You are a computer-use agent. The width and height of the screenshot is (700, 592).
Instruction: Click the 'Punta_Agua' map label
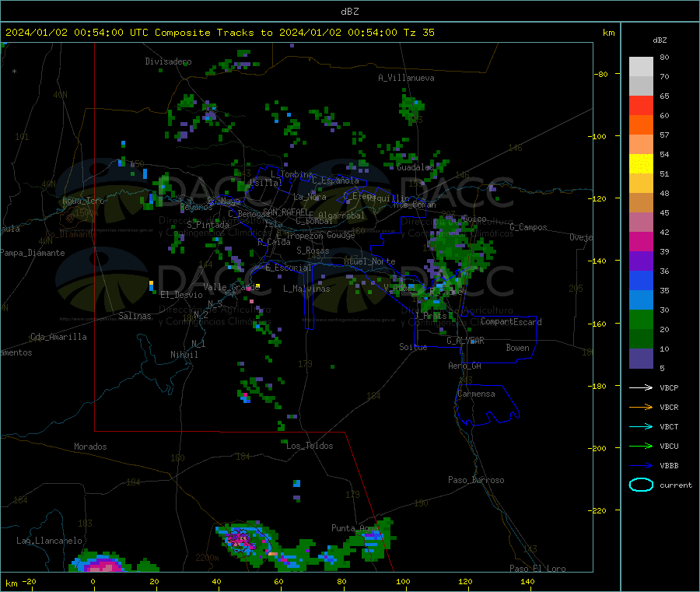click(x=355, y=528)
